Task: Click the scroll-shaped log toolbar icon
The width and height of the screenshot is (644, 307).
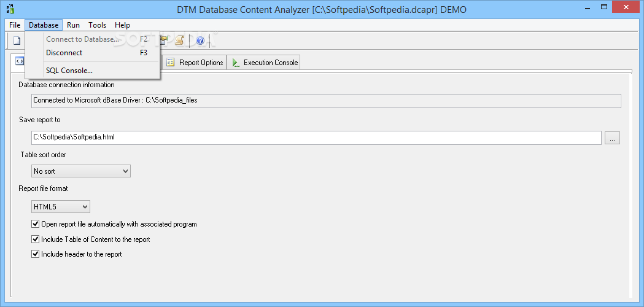Action: [179, 41]
